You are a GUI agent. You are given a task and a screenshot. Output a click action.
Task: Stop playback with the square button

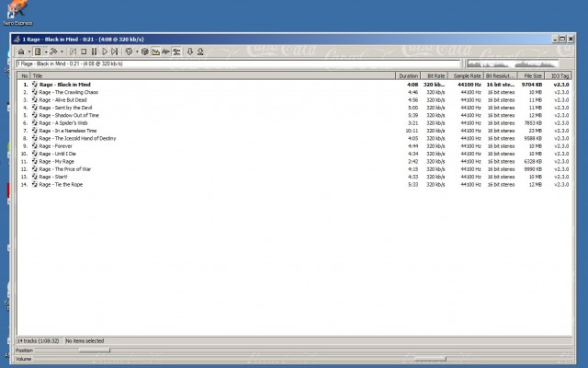pyautogui.click(x=84, y=52)
